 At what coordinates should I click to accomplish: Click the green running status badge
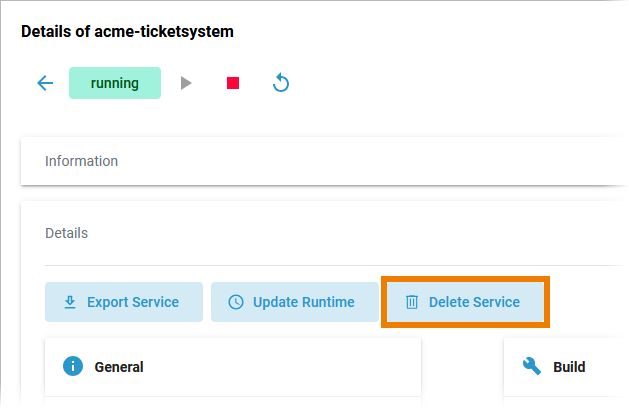pos(115,83)
